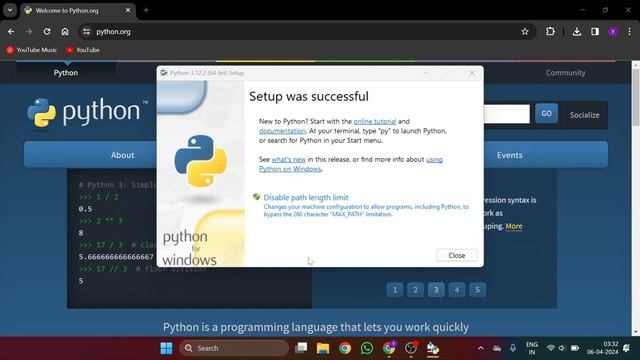Open Google Chrome from the taskbar
This screenshot has width=640, height=360.
(345, 348)
